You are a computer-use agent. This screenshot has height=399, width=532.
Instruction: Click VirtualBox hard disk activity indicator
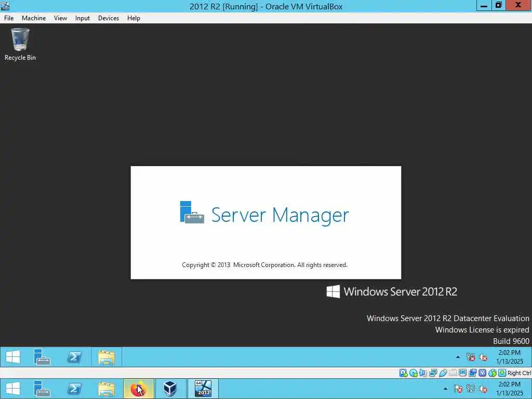tap(403, 373)
